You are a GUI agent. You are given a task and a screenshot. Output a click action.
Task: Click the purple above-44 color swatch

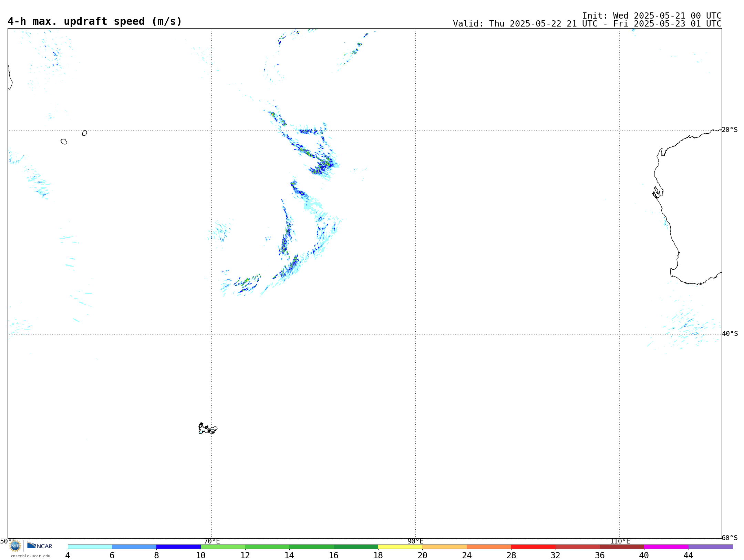[711, 547]
